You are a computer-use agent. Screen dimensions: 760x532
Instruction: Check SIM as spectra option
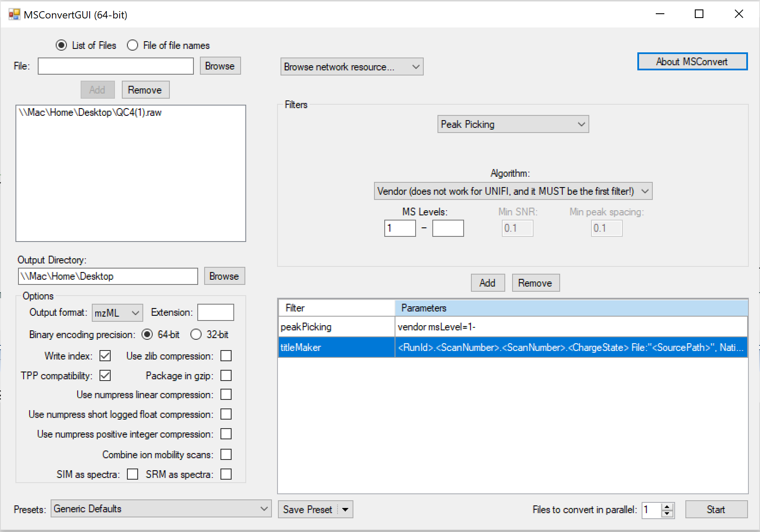tap(133, 474)
